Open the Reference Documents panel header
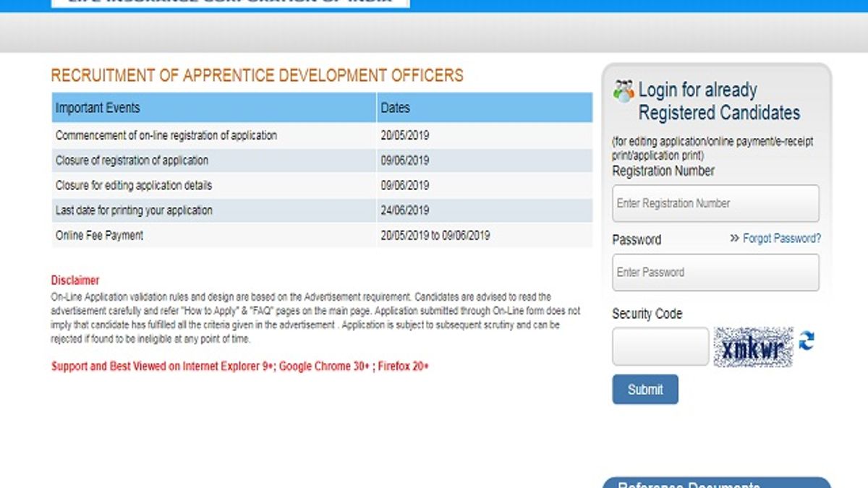The height and width of the screenshot is (488, 868). point(717,482)
